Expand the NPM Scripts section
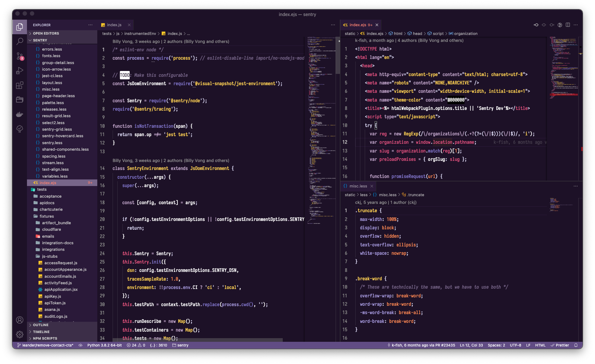Image resolution: width=595 pixels, height=364 pixels. 62,338
